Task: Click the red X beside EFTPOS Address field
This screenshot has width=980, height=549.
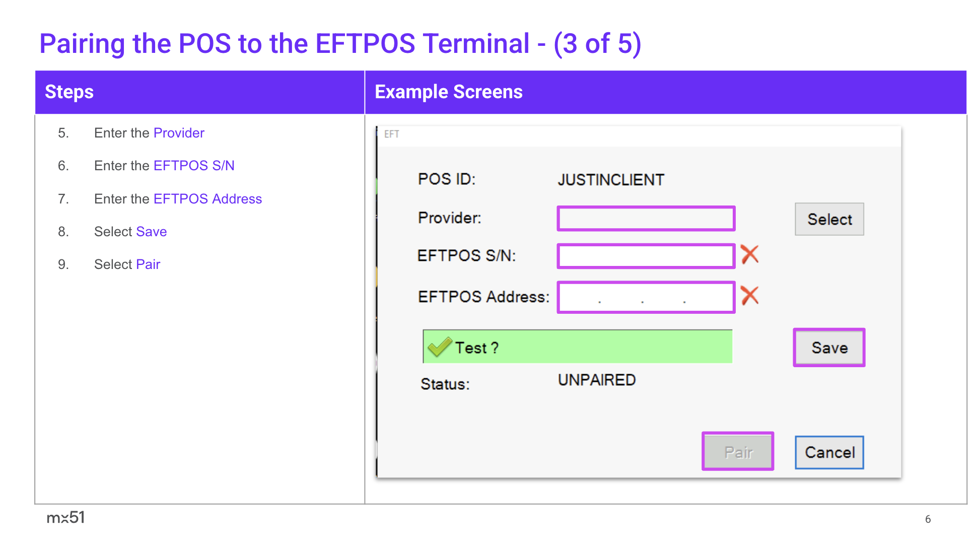Action: (x=749, y=296)
